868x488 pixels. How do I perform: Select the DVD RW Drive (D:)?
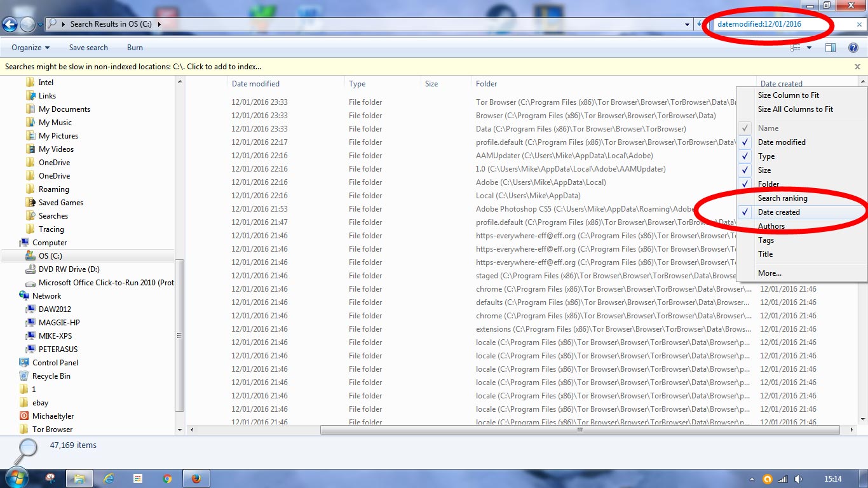pyautogui.click(x=62, y=269)
